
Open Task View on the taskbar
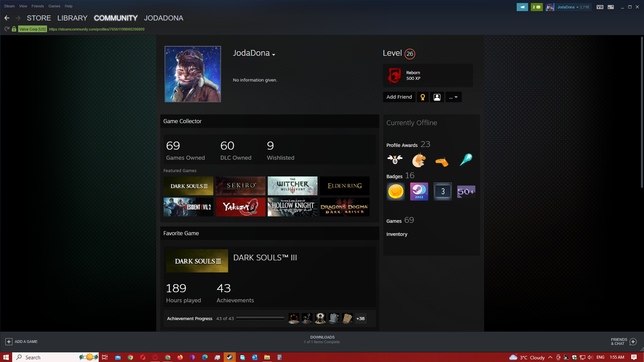pos(105,357)
